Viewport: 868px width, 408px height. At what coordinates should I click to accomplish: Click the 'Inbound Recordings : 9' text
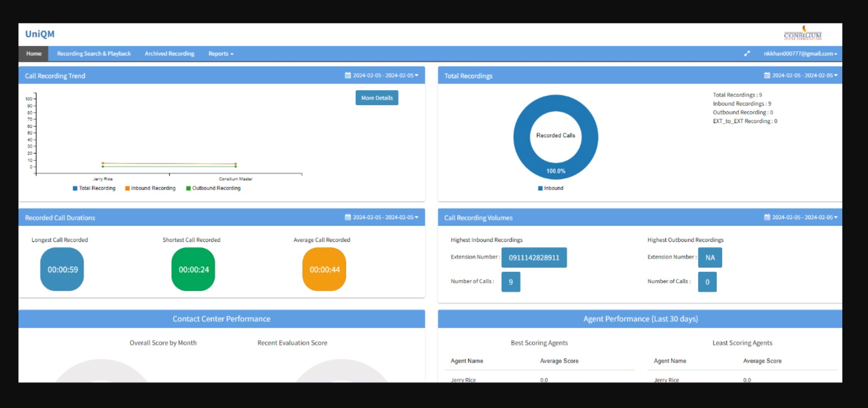[x=742, y=104]
